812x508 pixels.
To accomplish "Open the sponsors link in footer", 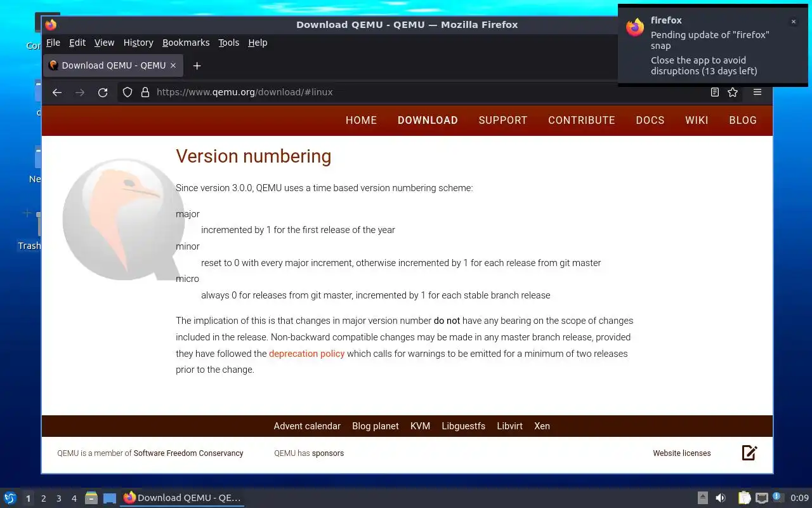I will click(x=328, y=453).
